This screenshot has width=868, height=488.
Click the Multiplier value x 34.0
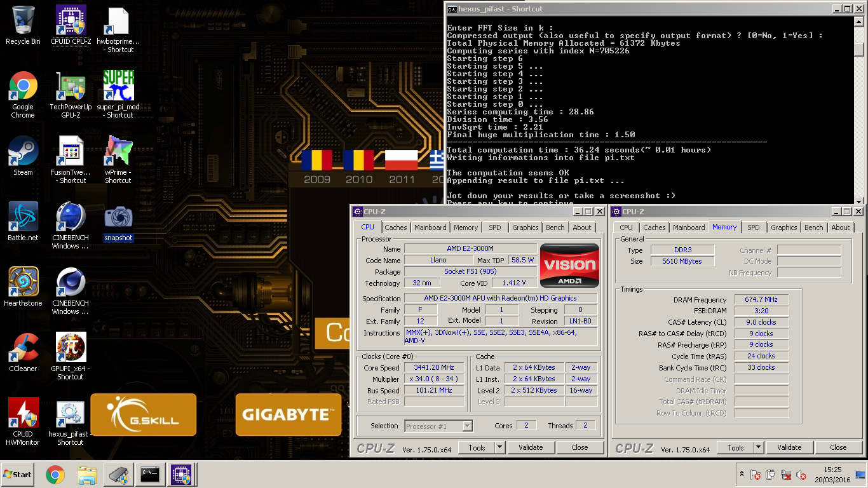(x=434, y=379)
